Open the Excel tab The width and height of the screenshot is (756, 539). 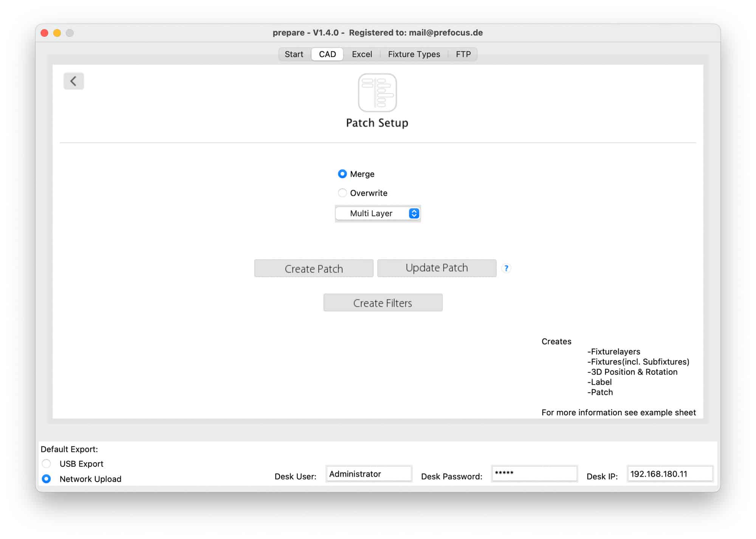coord(362,54)
